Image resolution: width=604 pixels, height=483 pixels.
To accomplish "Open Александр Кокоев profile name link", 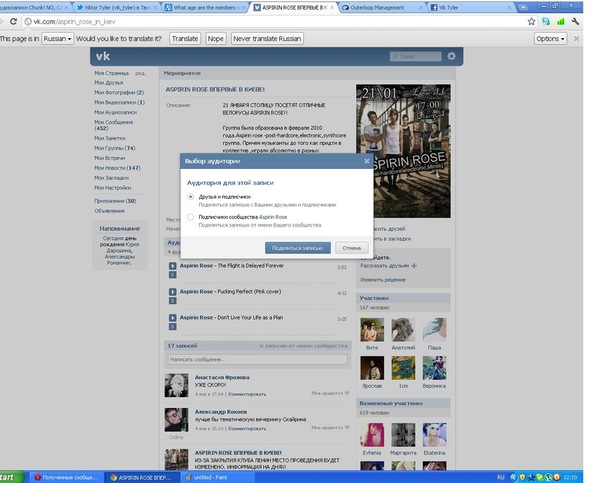I will pos(221,412).
